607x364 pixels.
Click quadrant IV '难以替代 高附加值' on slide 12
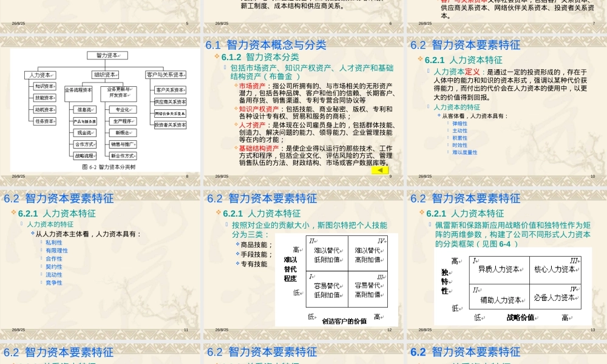click(367, 253)
